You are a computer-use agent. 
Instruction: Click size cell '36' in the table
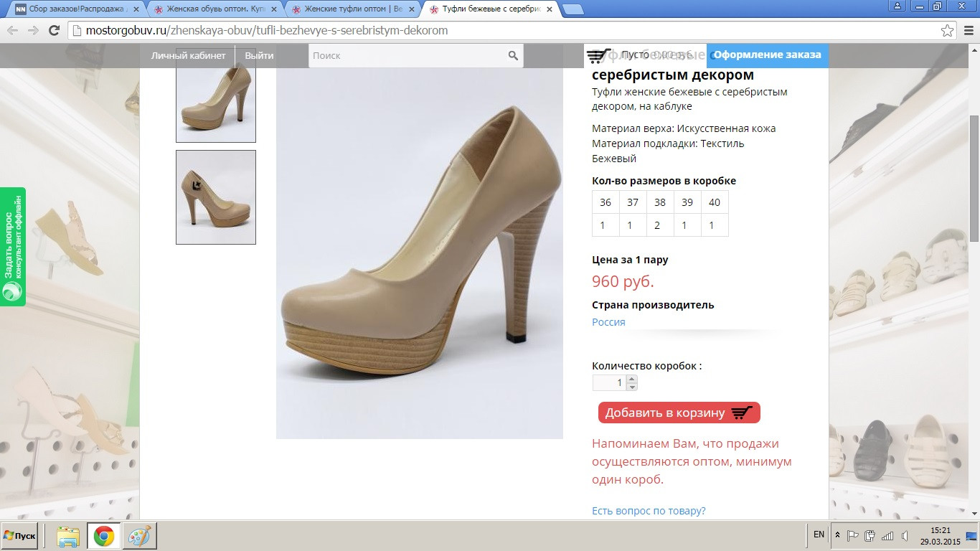coord(606,202)
